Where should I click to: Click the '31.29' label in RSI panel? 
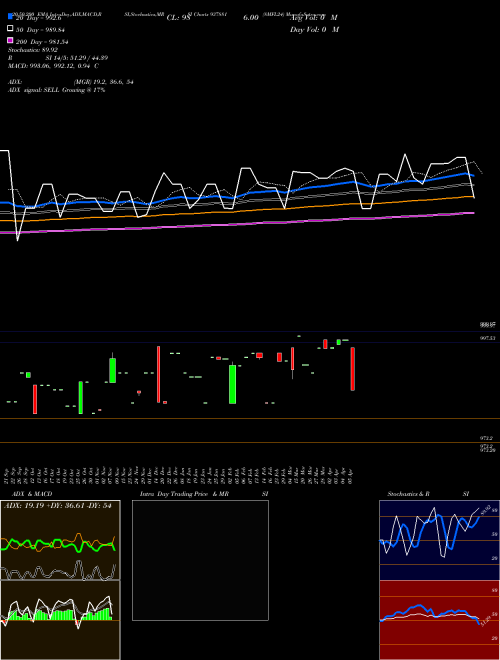(486, 621)
